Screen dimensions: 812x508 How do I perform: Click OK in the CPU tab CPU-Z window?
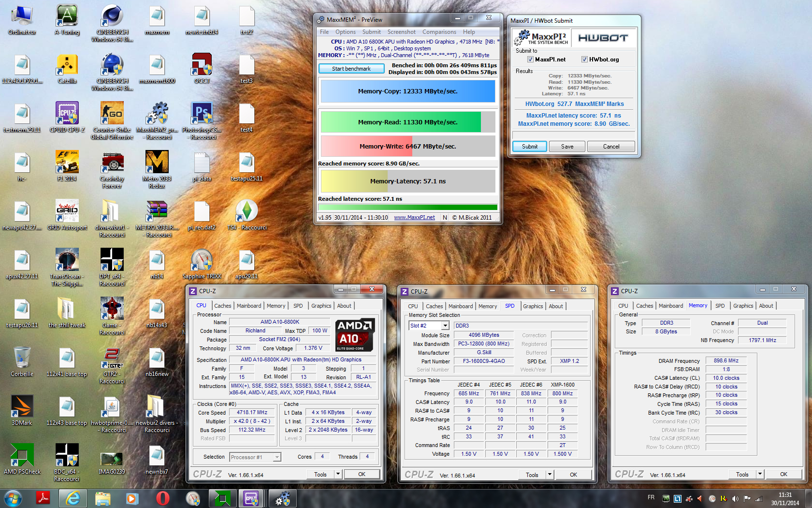[x=362, y=474]
